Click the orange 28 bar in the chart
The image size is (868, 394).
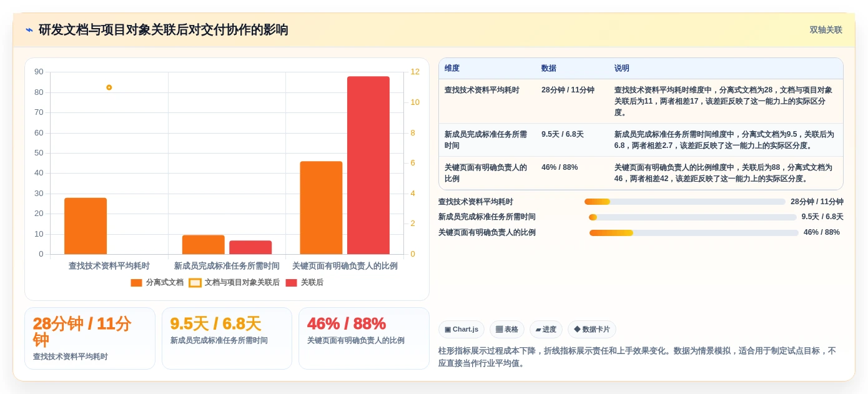(86, 226)
